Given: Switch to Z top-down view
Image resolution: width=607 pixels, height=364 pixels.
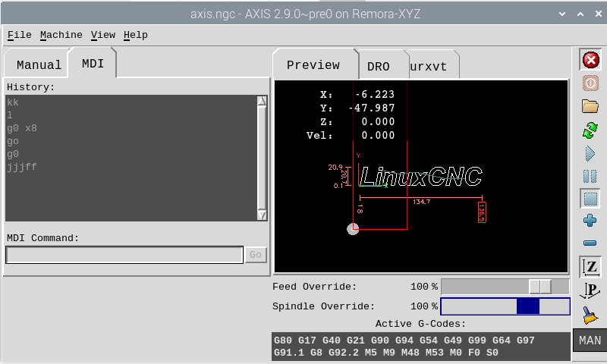Looking at the screenshot, I should click(x=590, y=266).
